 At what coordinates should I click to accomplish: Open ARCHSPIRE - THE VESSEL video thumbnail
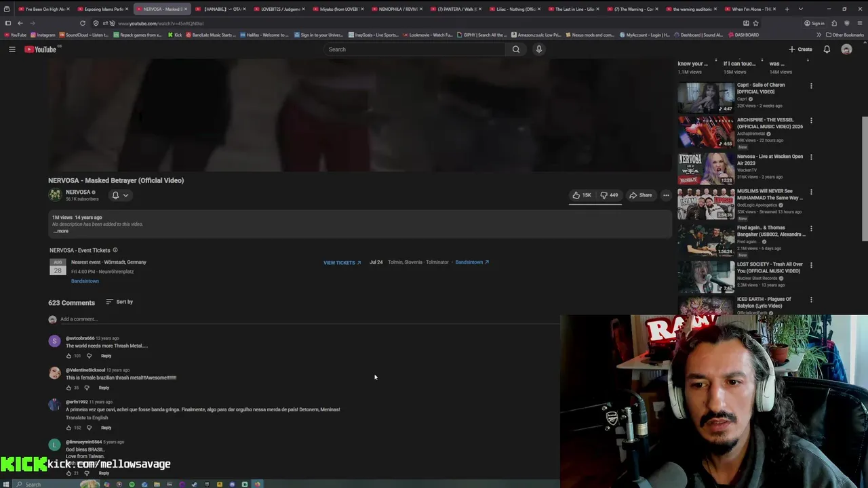(706, 132)
